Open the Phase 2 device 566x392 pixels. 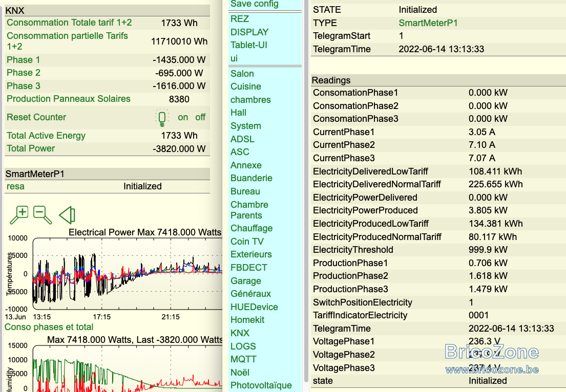24,73
